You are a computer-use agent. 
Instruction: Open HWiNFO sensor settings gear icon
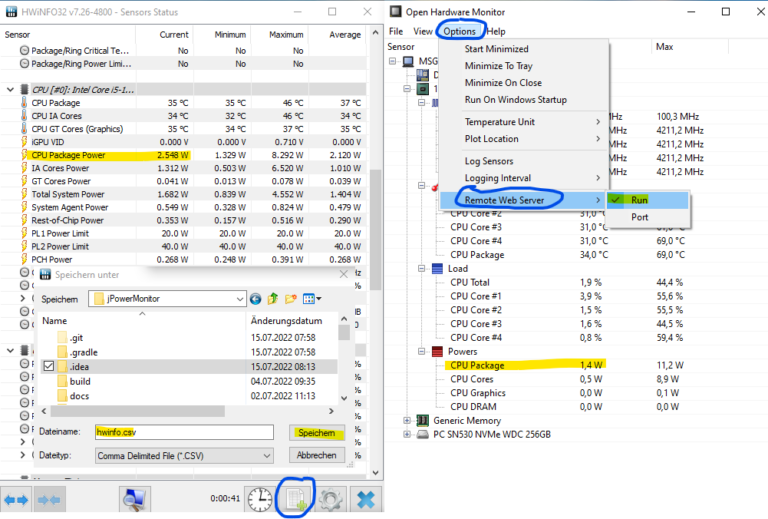(331, 500)
